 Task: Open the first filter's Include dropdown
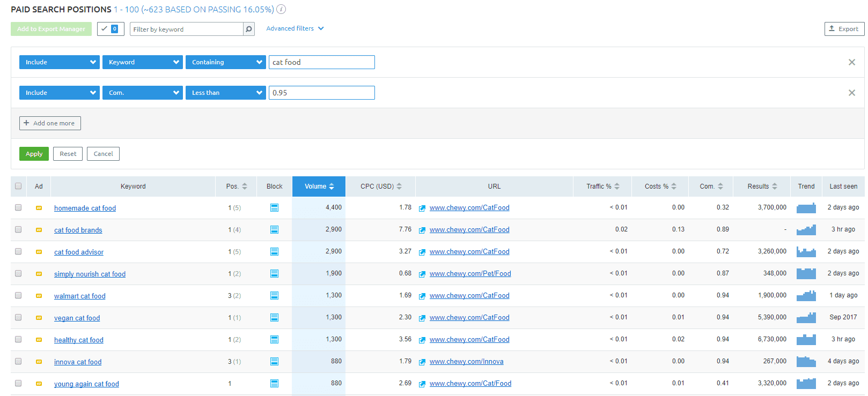[60, 62]
